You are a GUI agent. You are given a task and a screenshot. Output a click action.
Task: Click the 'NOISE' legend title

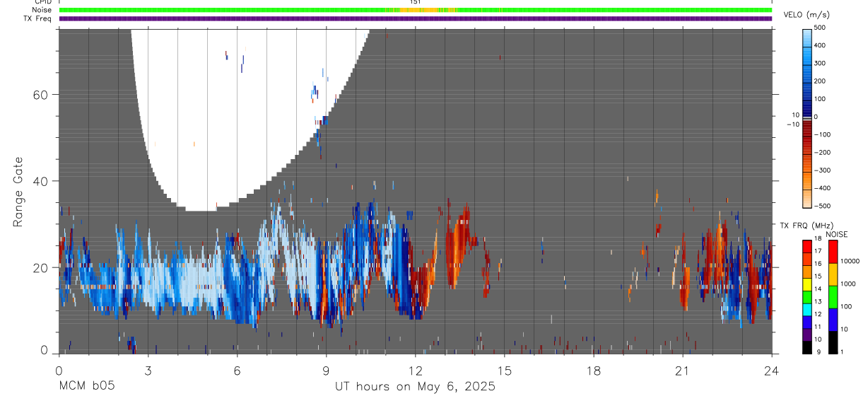836,234
